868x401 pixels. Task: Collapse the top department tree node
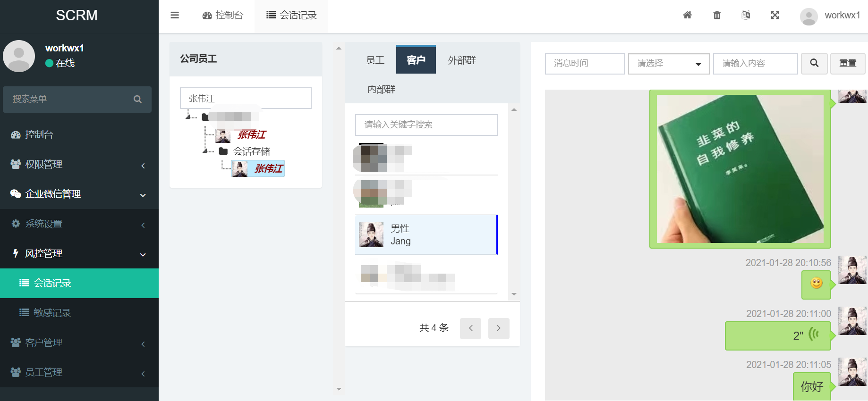pyautogui.click(x=188, y=117)
